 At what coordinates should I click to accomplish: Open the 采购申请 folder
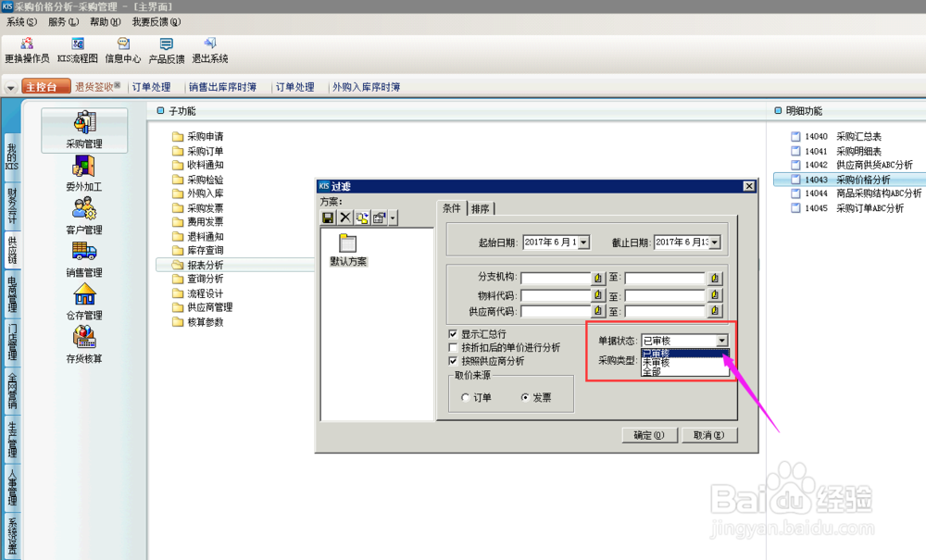(x=198, y=136)
